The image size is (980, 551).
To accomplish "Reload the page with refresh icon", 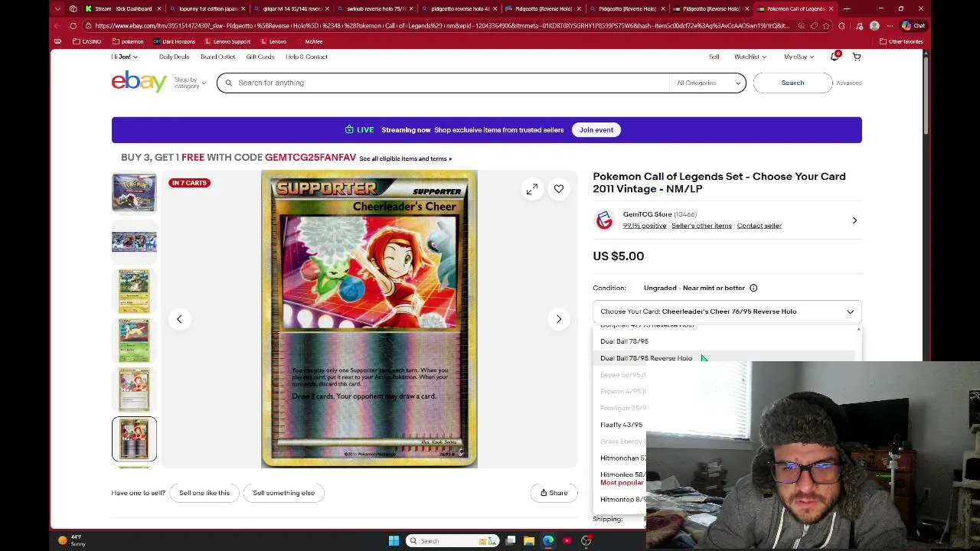I will pos(73,25).
